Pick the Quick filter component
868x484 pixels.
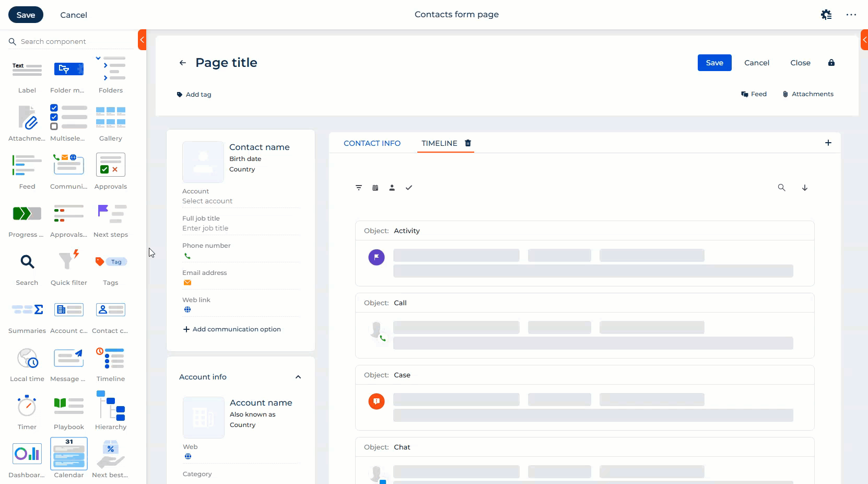(68, 262)
